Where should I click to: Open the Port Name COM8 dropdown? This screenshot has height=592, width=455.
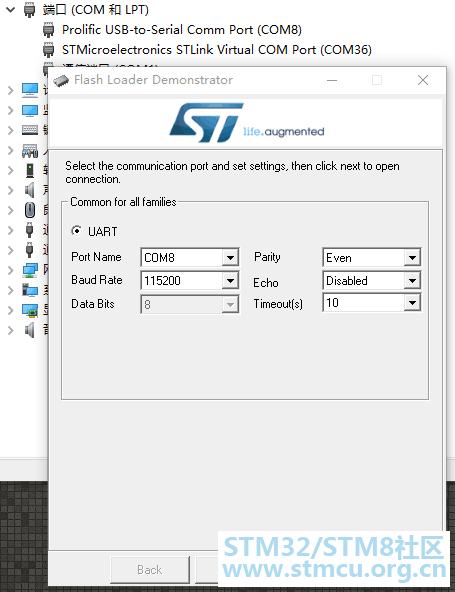[x=230, y=258]
